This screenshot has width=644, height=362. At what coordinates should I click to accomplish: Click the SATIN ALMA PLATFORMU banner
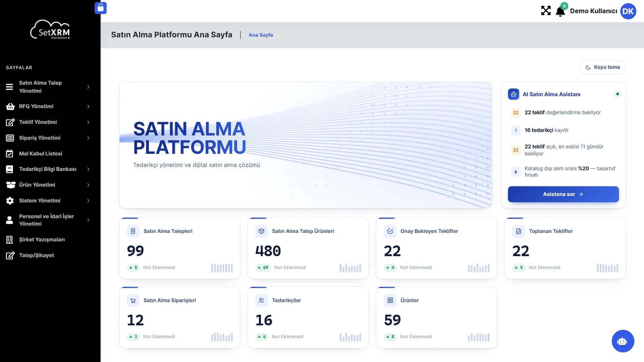tap(306, 145)
